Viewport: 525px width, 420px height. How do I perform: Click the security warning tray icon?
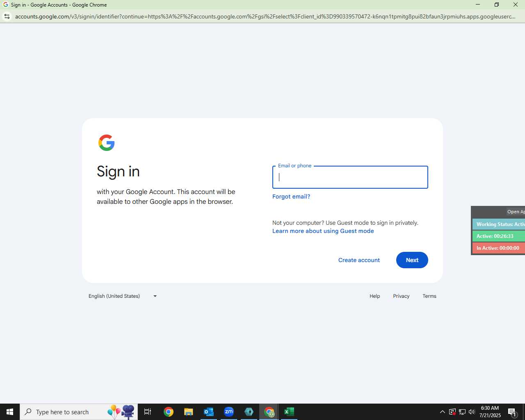[x=452, y=412]
